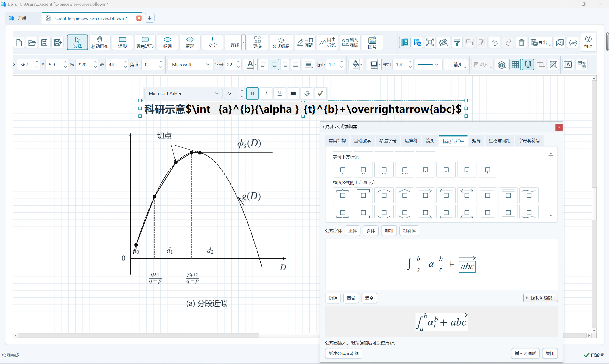Image resolution: width=609 pixels, height=364 pixels.
Task: Open the 导出 export dropdown
Action: point(540,43)
